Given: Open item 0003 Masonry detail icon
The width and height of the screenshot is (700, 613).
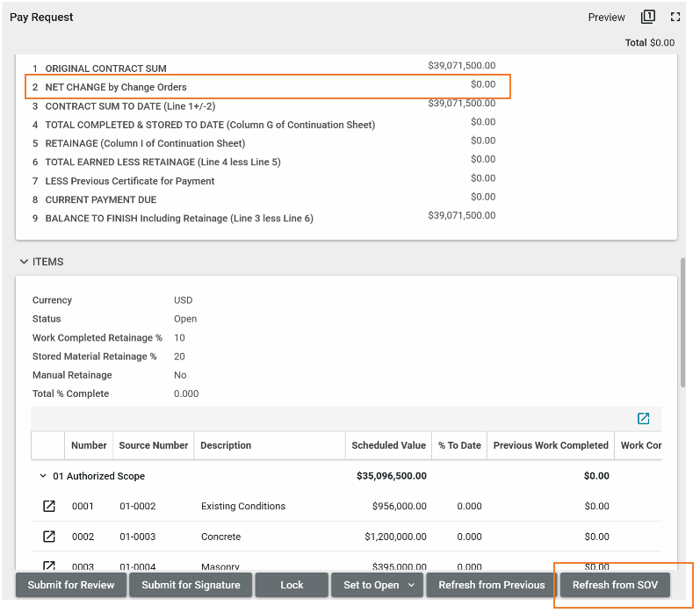Looking at the screenshot, I should [x=49, y=566].
